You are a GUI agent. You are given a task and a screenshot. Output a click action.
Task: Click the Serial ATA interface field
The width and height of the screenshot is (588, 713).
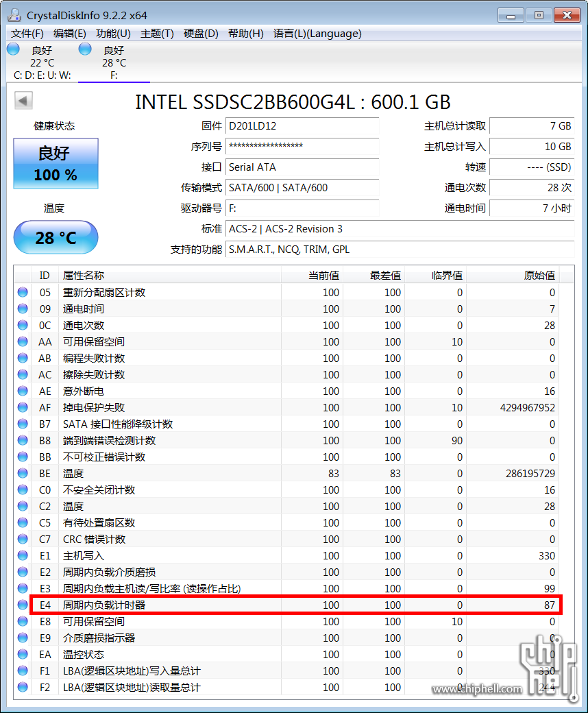[x=302, y=167]
